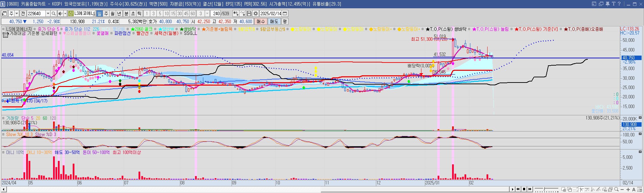Click the chart layout icon at toolbar start

click(4, 13)
